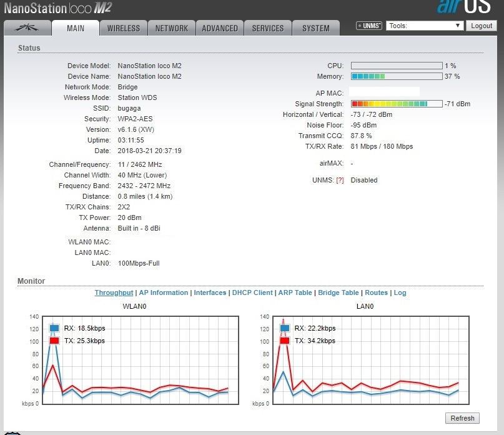Go to the SERVICES tab
This screenshot has width=504, height=435.
click(268, 28)
